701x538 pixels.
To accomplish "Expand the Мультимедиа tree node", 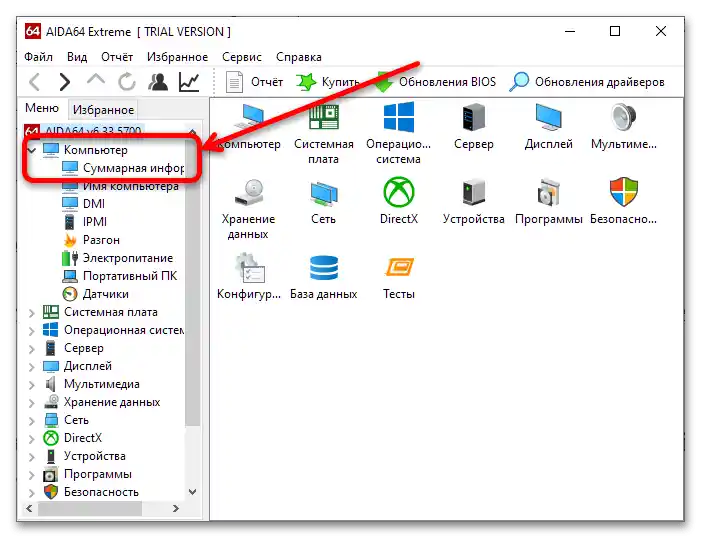I will click(31, 385).
